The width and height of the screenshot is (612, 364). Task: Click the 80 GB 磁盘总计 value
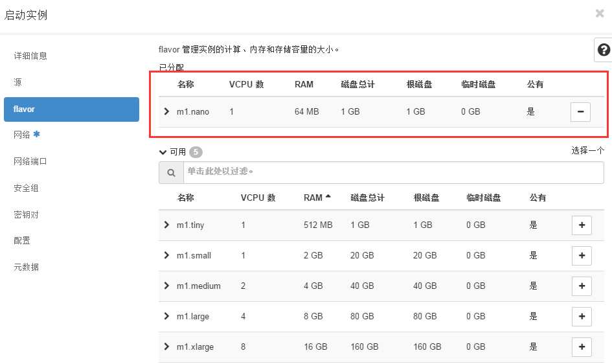[x=362, y=317]
